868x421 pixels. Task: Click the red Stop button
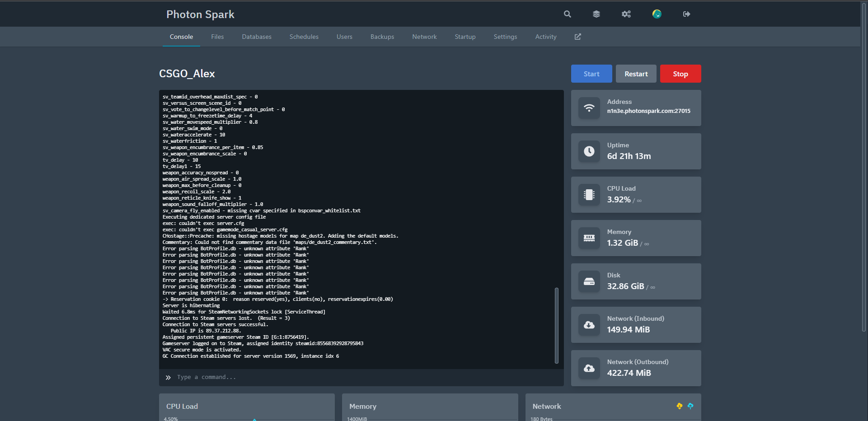click(680, 74)
